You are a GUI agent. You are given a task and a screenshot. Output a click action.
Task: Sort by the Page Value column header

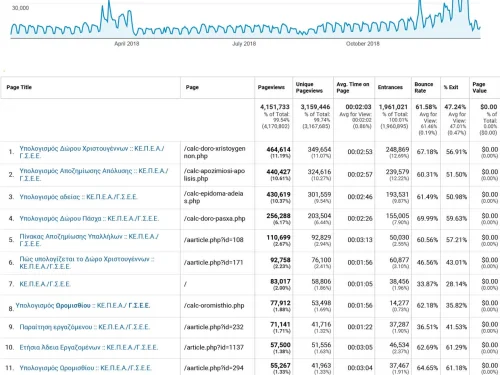pos(479,87)
